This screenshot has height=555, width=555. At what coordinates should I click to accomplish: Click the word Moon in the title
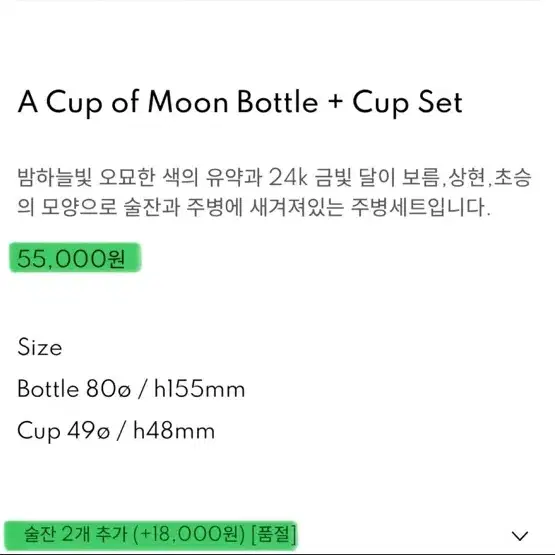click(x=188, y=102)
